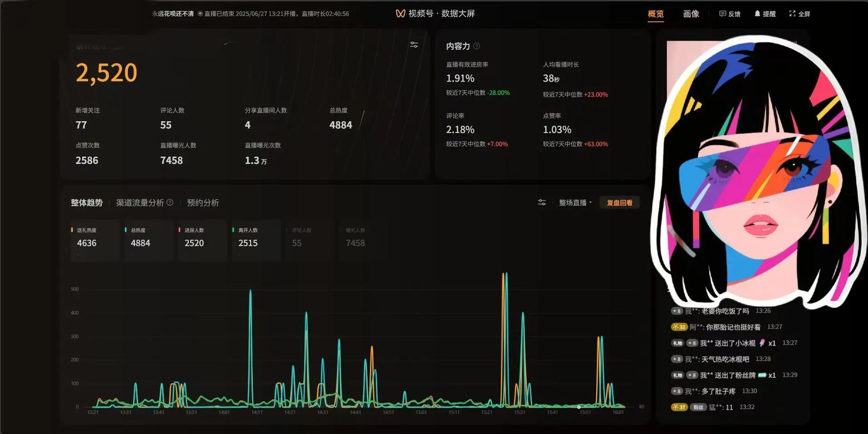Switch to the 画像 tab
The height and width of the screenshot is (434, 868).
pyautogui.click(x=691, y=14)
